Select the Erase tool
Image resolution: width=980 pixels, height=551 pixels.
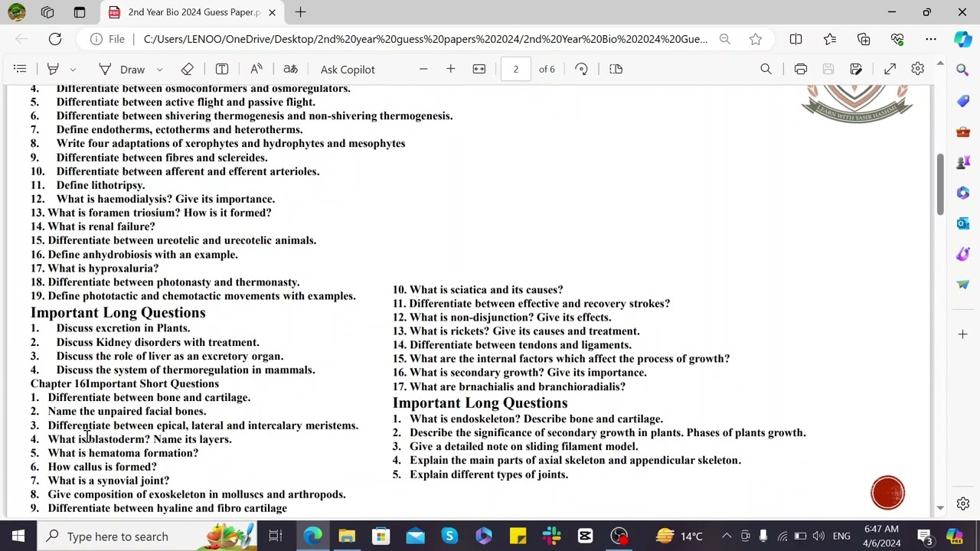point(187,69)
